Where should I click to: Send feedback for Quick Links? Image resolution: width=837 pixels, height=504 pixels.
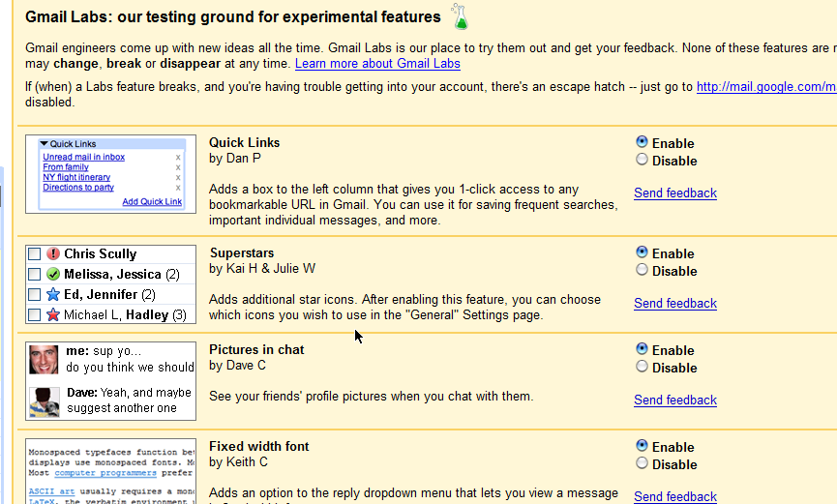click(x=675, y=193)
